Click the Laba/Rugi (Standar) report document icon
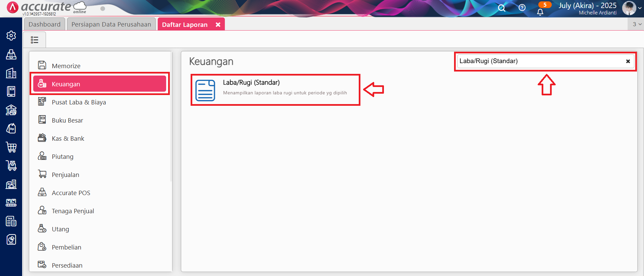Viewport: 644px width, 276px height. point(205,90)
